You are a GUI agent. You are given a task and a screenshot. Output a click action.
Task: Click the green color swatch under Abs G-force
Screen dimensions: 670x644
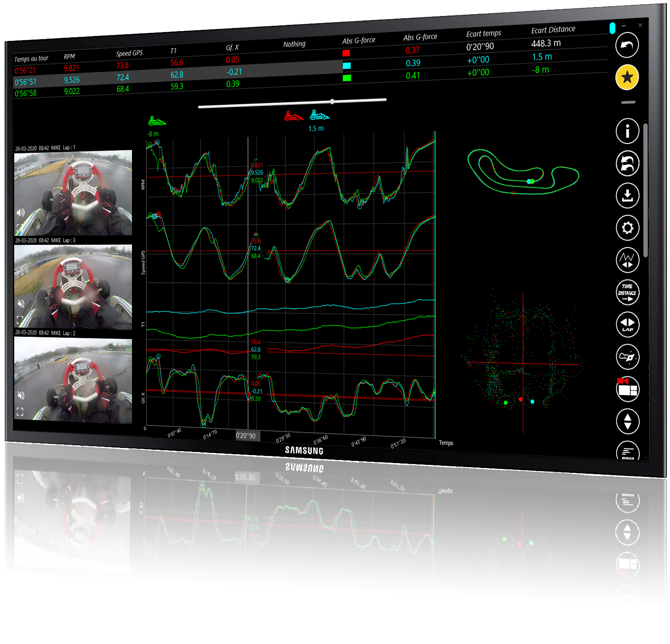point(347,78)
